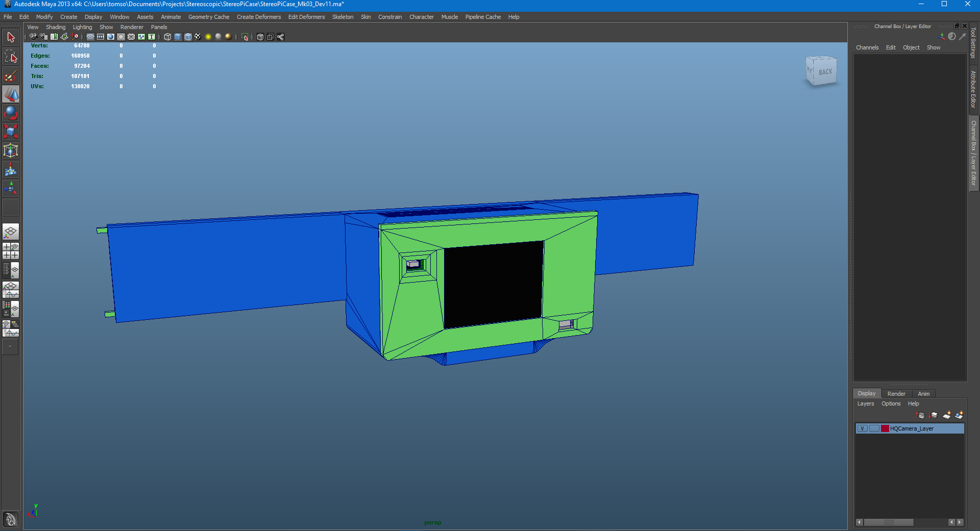Screen dimensions: 980x531
Task: Switch to the Render tab
Action: [897, 393]
